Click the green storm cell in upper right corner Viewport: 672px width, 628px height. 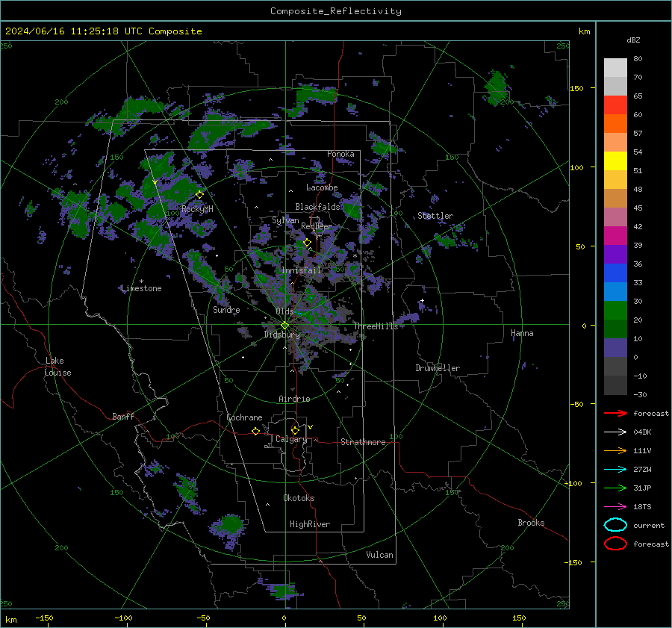[497, 88]
